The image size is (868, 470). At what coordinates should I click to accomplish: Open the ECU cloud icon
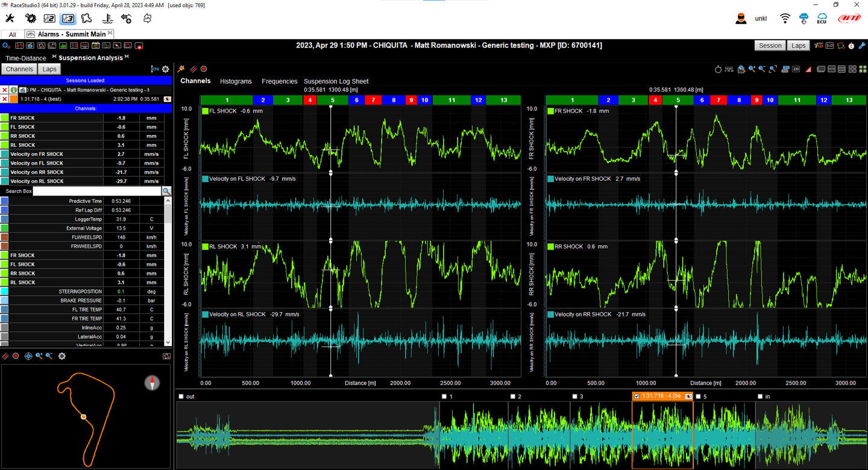[822, 19]
